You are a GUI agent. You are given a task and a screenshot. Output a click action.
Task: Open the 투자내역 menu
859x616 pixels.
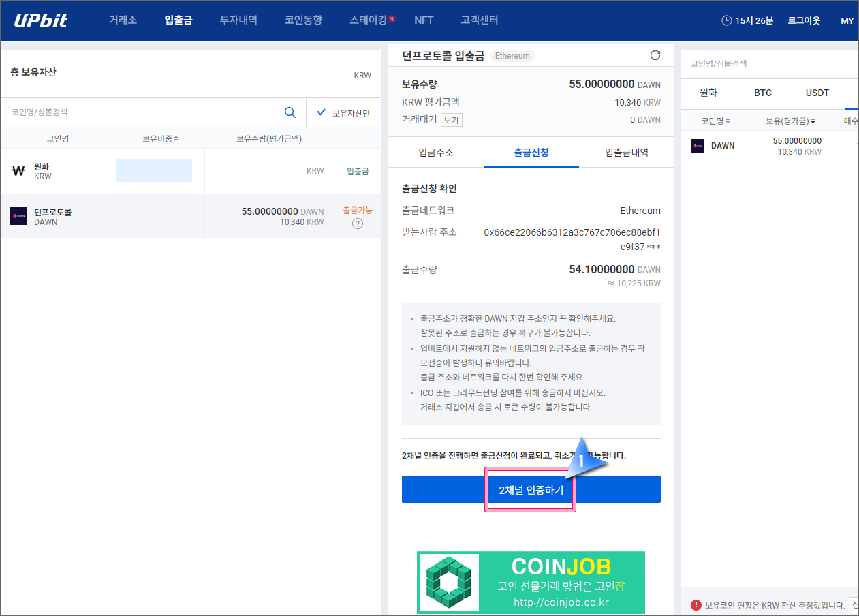tap(238, 20)
